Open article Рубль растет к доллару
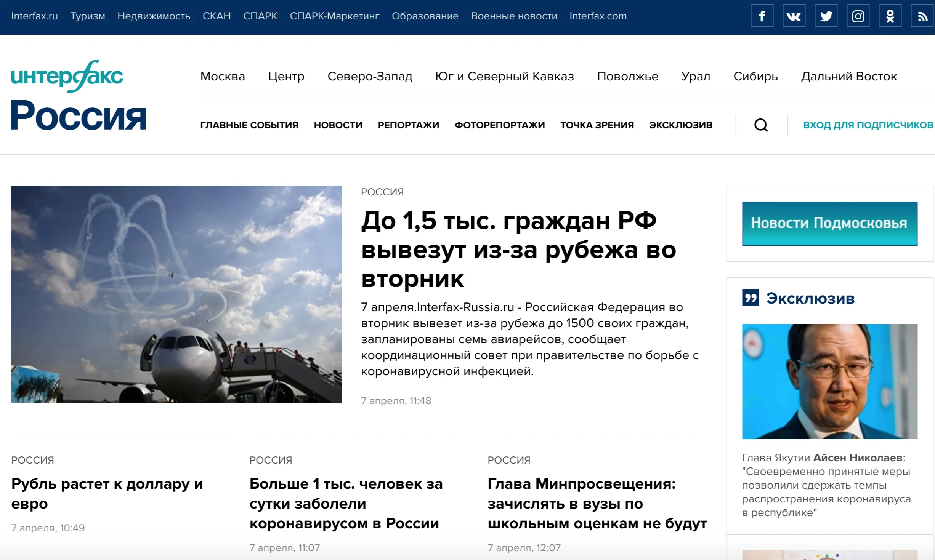 pos(107,493)
